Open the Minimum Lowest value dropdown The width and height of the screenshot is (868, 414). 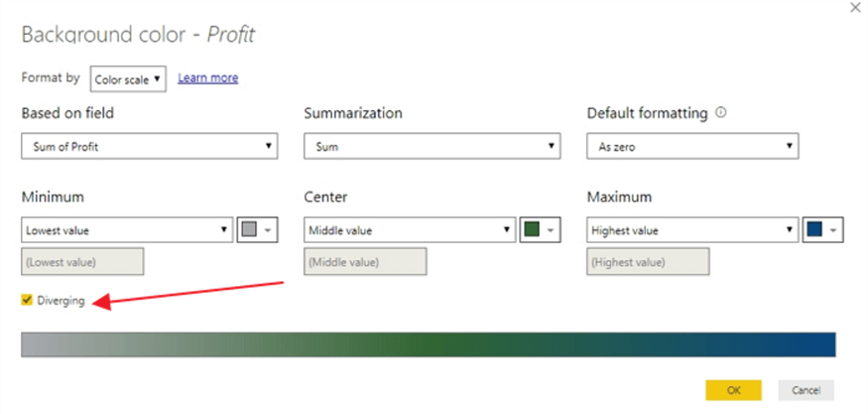tap(127, 230)
